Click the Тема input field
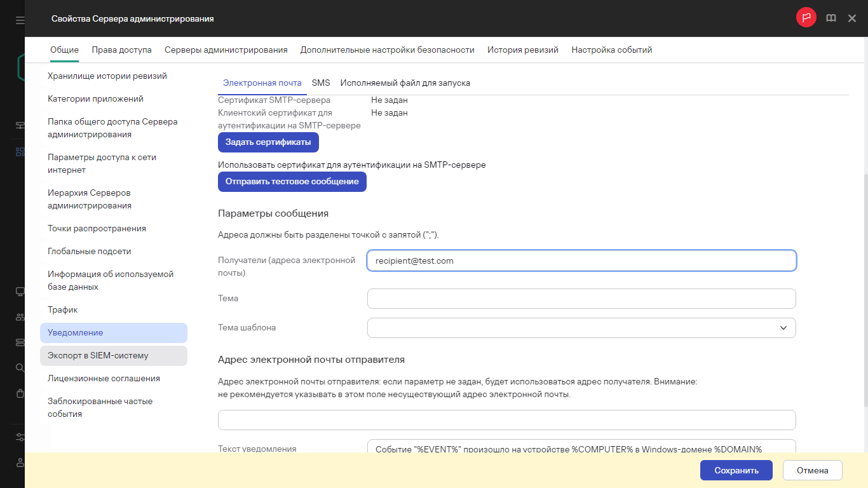The image size is (868, 488). pyautogui.click(x=581, y=299)
